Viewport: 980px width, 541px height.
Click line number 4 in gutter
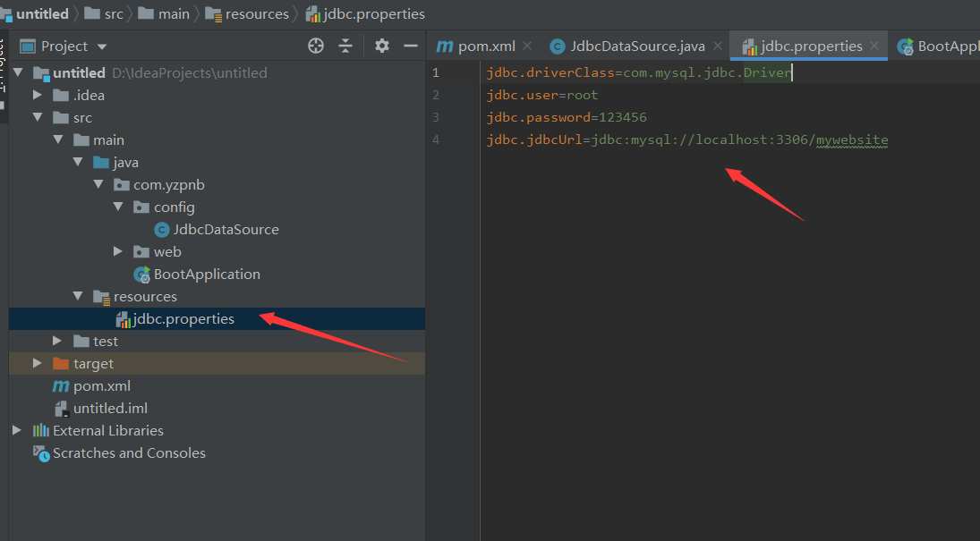coord(436,139)
